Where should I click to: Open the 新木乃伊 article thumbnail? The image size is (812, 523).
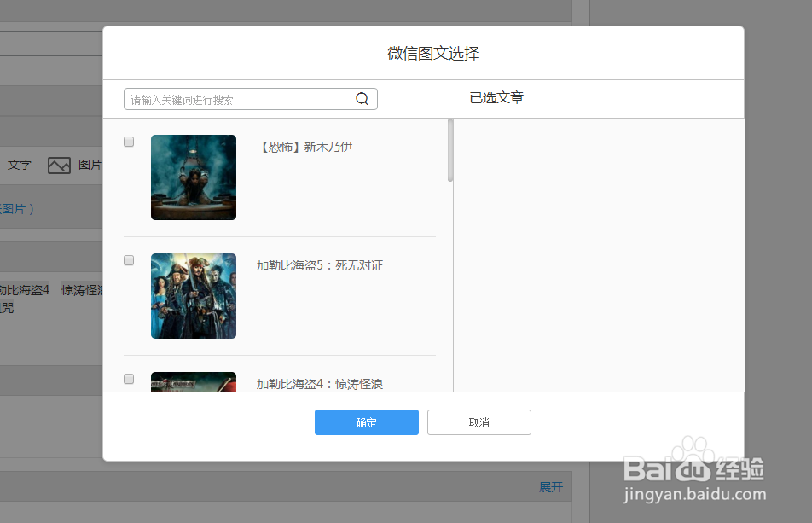coord(194,177)
